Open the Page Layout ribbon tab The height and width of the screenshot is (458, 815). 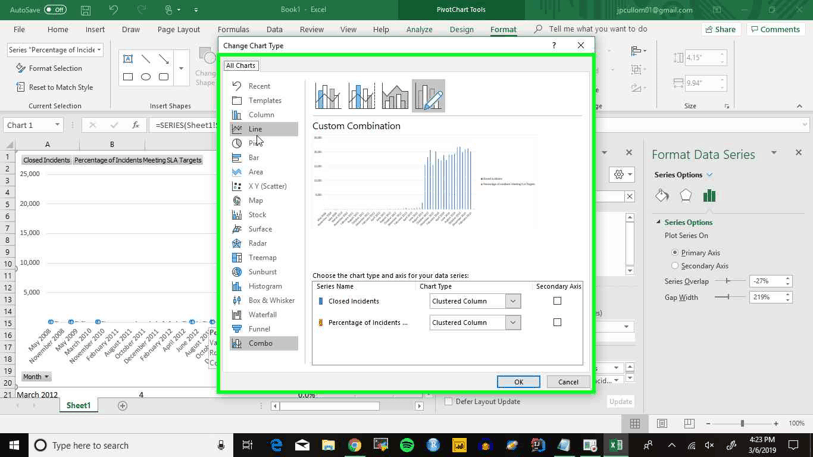[x=178, y=30]
